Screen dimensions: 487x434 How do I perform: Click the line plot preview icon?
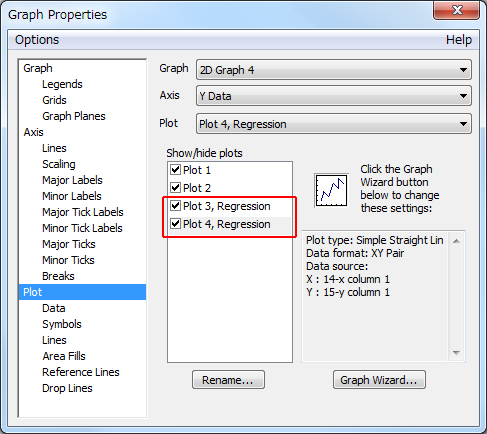[331, 190]
